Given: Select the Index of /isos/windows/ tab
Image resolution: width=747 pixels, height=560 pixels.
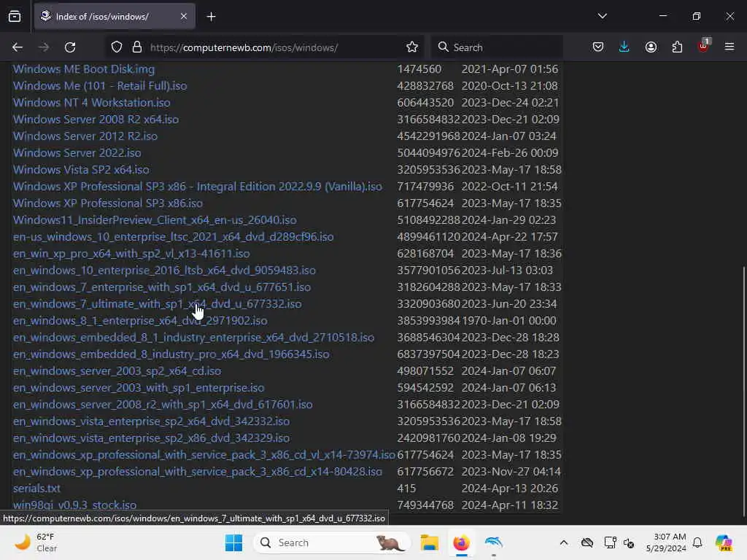Looking at the screenshot, I should click(x=115, y=16).
